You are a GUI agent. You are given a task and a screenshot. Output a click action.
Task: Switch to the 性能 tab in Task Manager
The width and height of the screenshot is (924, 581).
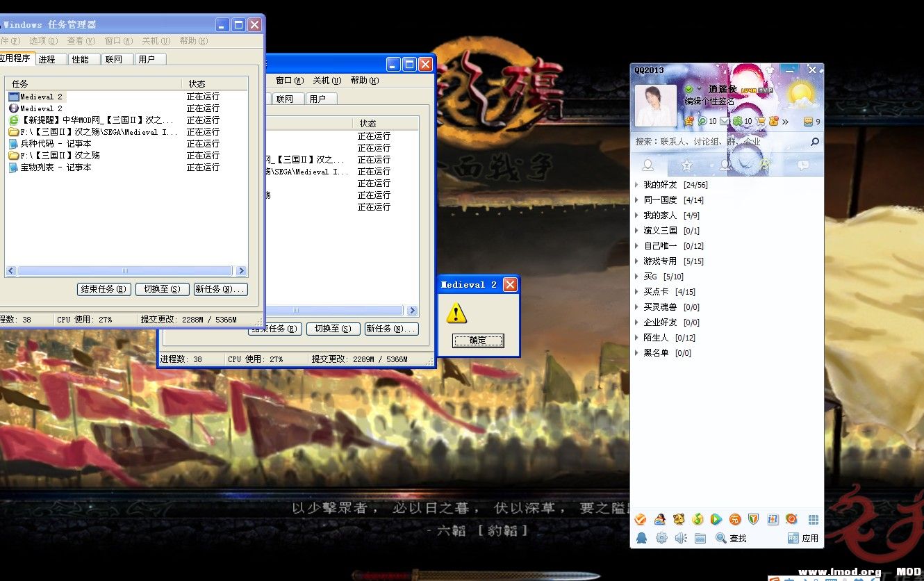81,59
